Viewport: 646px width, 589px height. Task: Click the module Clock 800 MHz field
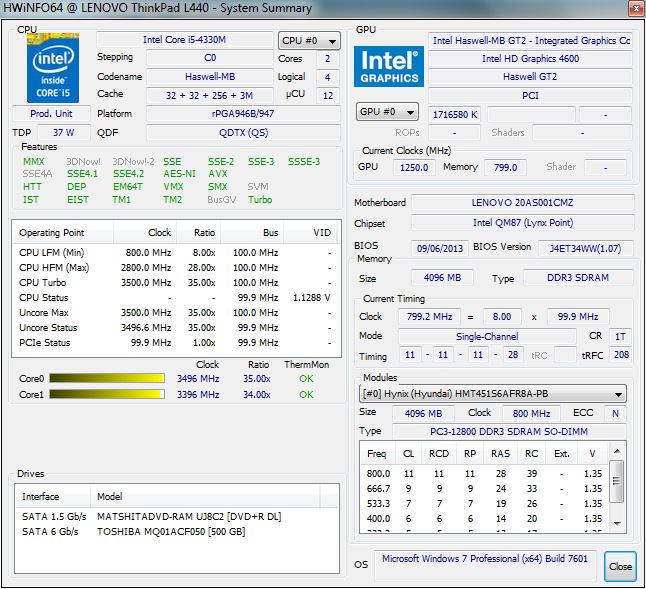coord(531,414)
